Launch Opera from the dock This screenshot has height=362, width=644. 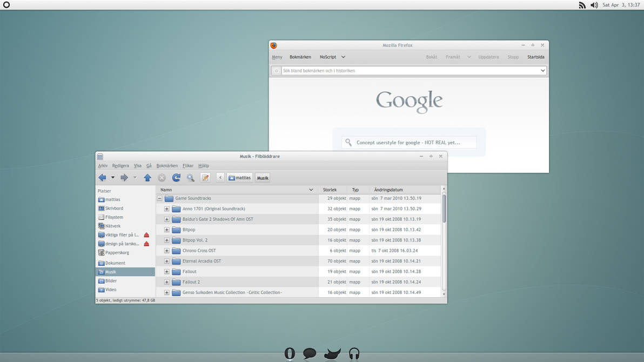(290, 353)
